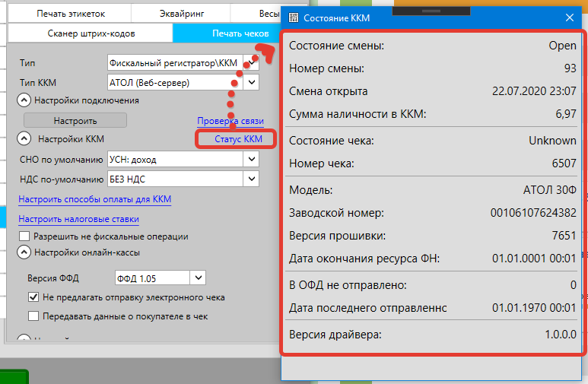Open Настроить способы оплаты для ККМ link

[x=95, y=200]
